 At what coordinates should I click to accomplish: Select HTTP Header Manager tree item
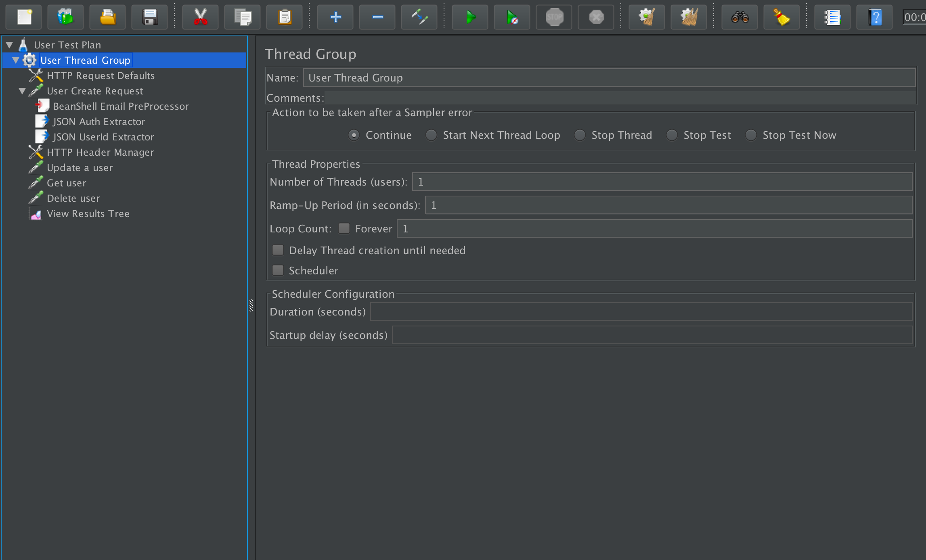pyautogui.click(x=100, y=152)
